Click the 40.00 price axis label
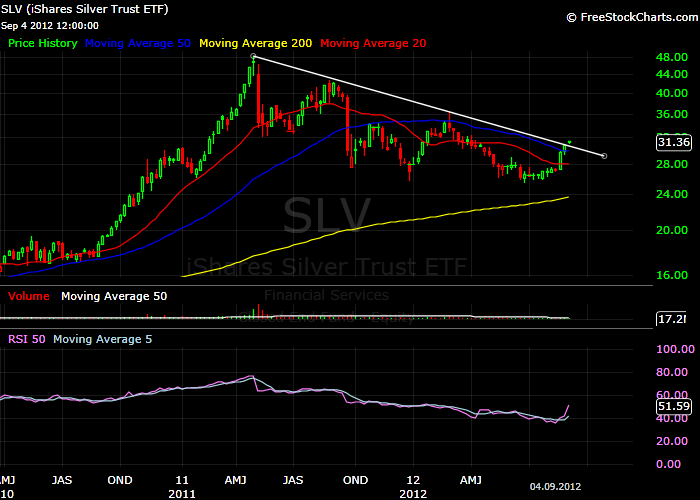Viewport: 700px width, 500px height. (x=671, y=93)
